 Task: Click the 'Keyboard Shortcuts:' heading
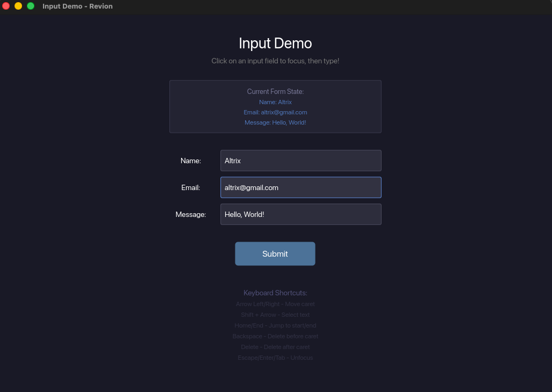275,293
